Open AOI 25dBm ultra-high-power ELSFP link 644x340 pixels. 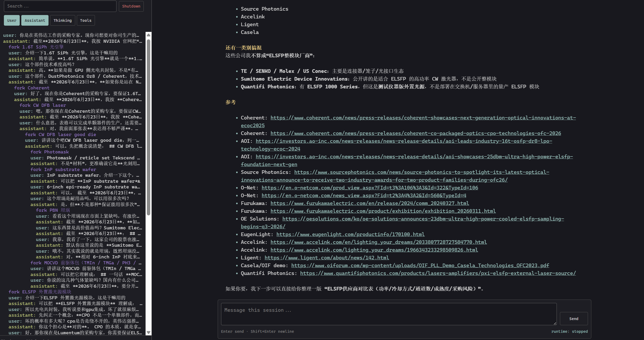[414, 157]
